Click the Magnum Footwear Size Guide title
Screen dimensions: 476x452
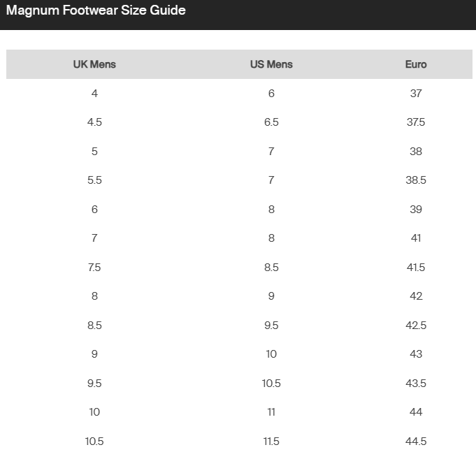tap(96, 10)
